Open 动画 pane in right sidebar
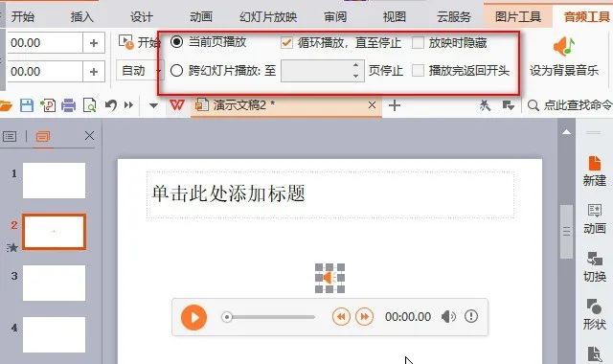 595,219
